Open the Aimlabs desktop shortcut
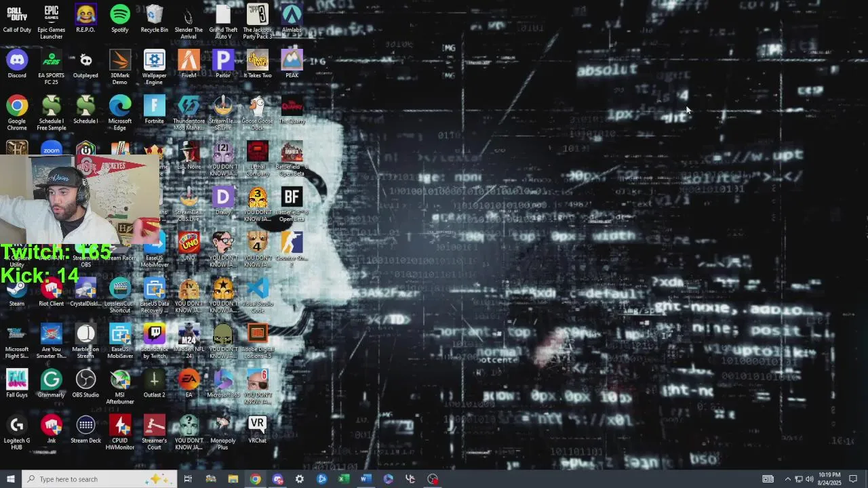Viewport: 868px width, 488px height. tap(292, 19)
